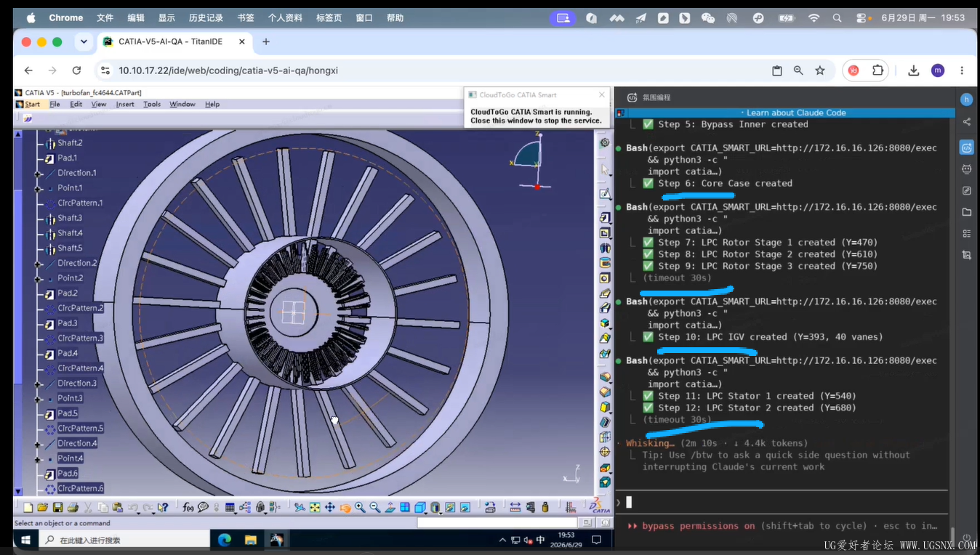Image resolution: width=980 pixels, height=555 pixels.
Task: Expand the Direction.3 tree node
Action: [39, 384]
